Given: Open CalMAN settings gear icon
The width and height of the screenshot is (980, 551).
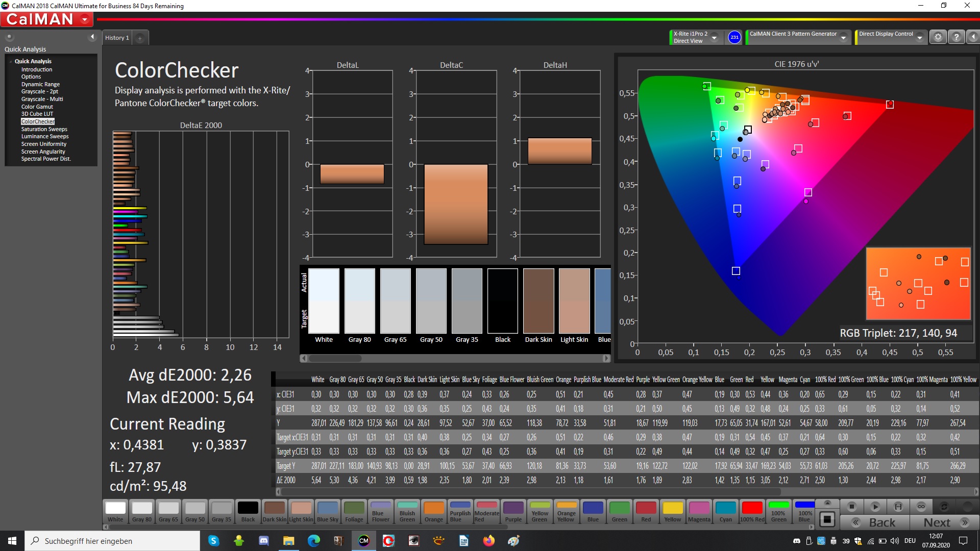Looking at the screenshot, I should pos(938,37).
